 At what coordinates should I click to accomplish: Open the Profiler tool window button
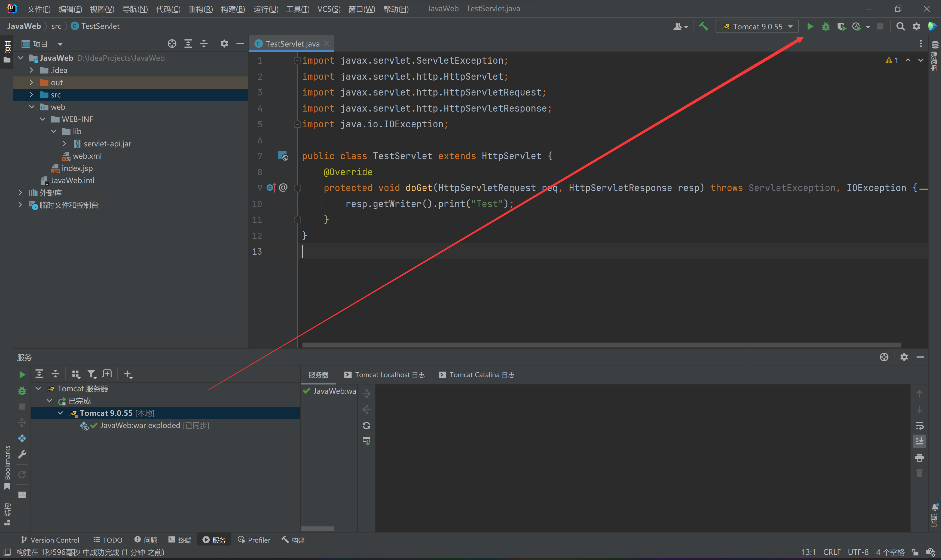click(254, 540)
